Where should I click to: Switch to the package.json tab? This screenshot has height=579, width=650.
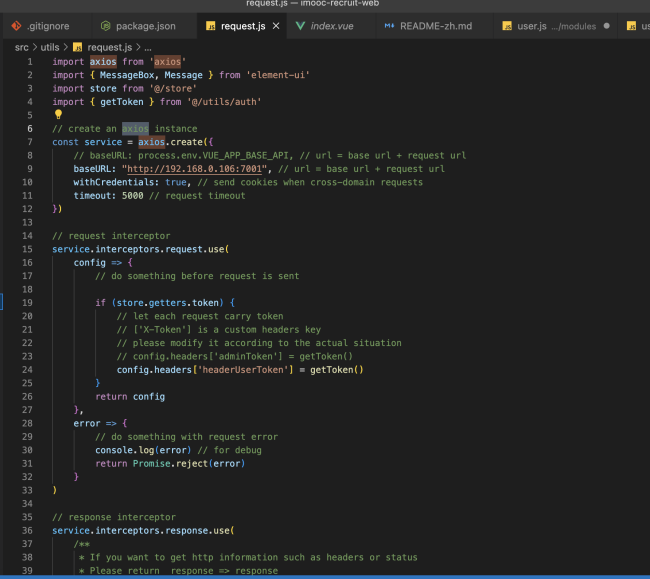click(x=148, y=25)
